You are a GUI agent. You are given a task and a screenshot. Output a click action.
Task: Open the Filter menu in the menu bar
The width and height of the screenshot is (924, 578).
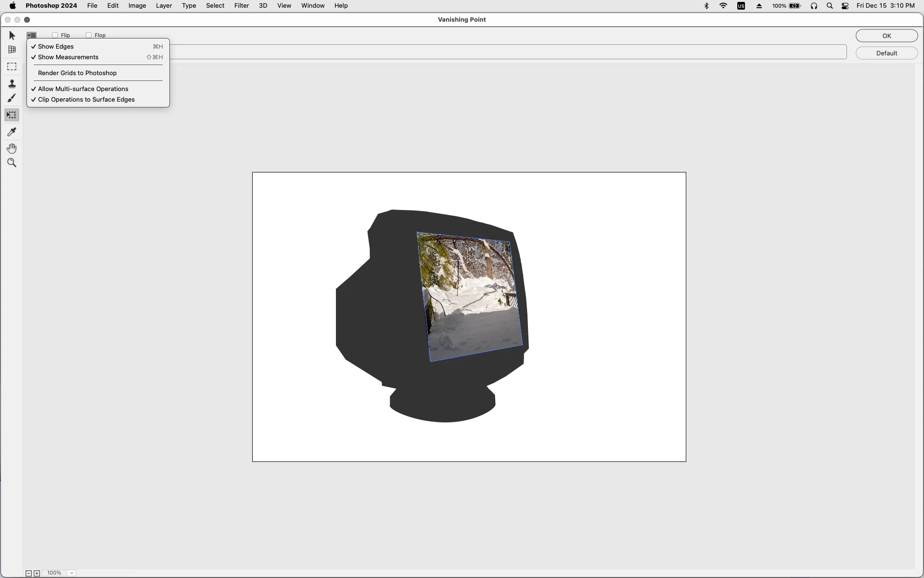pos(241,6)
